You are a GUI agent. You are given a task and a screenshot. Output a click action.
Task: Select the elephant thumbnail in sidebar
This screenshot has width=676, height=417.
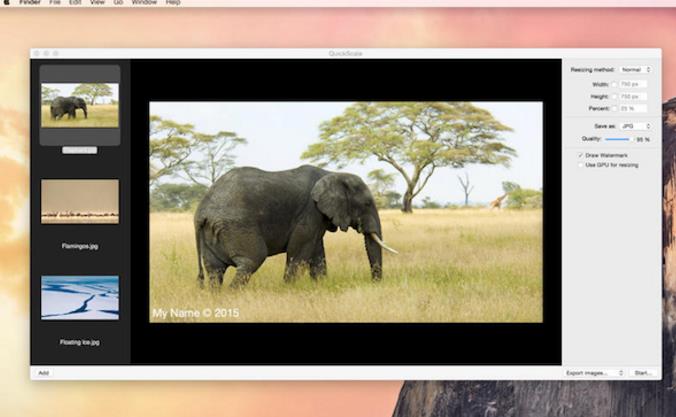(x=80, y=104)
